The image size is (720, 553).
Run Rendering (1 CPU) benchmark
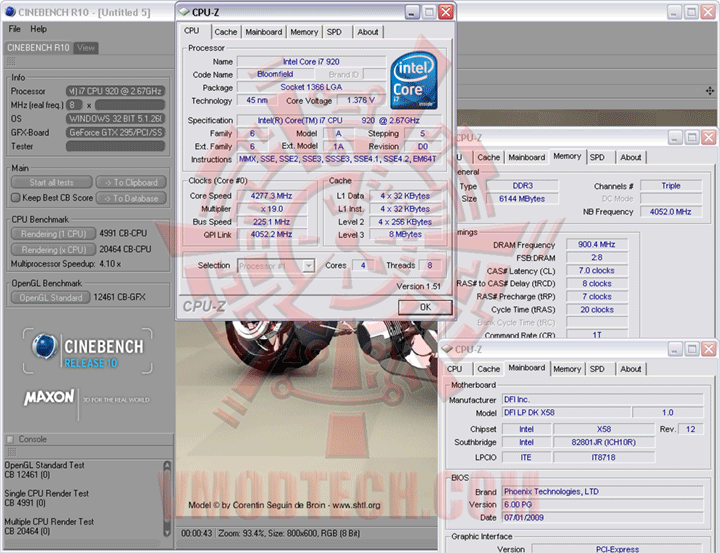[x=53, y=234]
